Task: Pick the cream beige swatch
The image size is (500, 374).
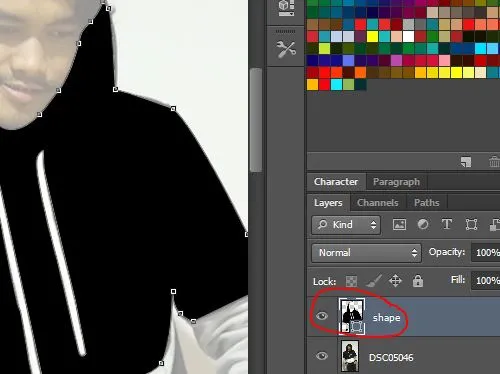Action: pyautogui.click(x=480, y=72)
